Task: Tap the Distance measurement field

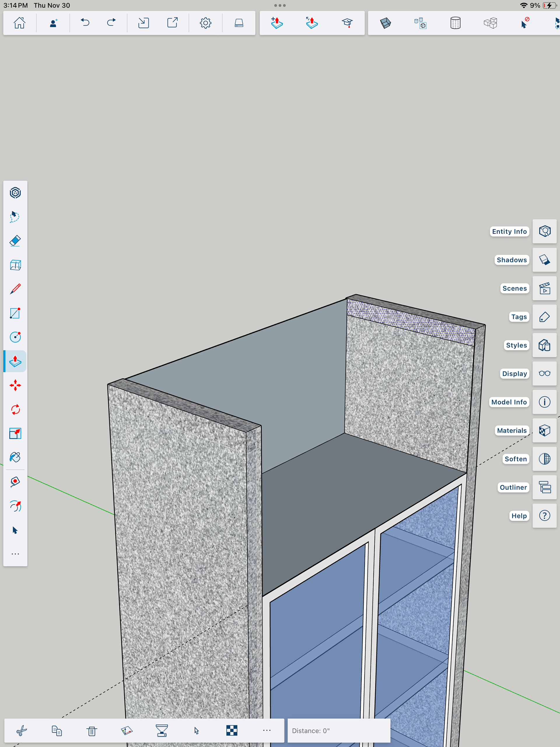Action: coord(339,731)
